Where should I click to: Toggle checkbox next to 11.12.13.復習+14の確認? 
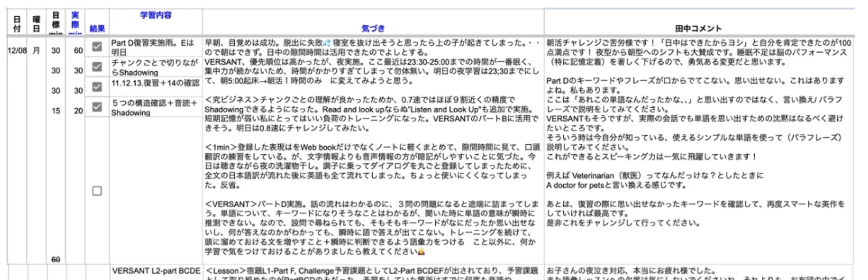pyautogui.click(x=97, y=87)
